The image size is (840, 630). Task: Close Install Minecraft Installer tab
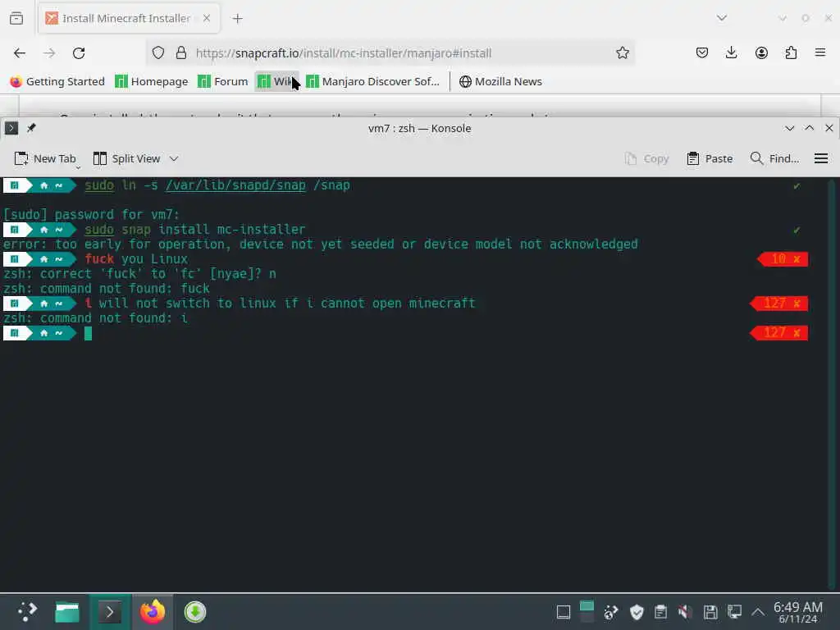207,18
